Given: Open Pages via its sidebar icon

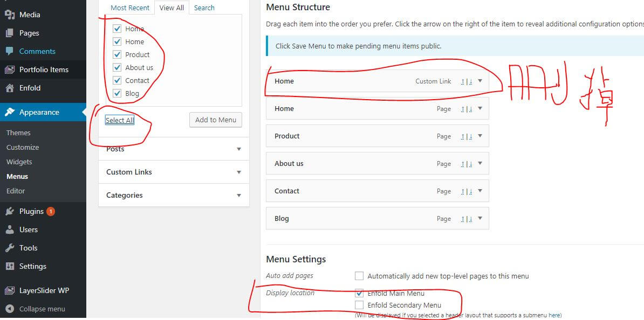Looking at the screenshot, I should point(10,33).
